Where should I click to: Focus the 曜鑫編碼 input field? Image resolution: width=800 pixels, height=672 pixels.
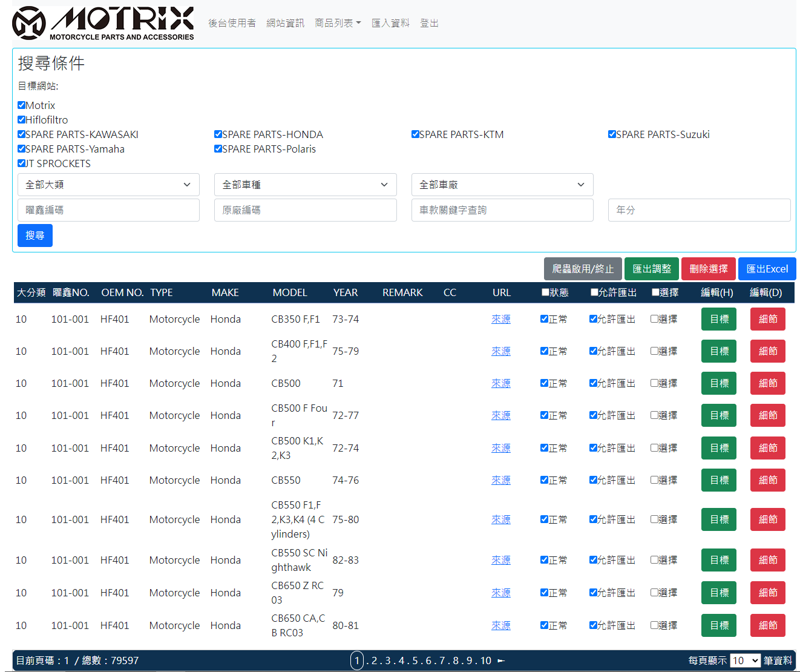(108, 210)
